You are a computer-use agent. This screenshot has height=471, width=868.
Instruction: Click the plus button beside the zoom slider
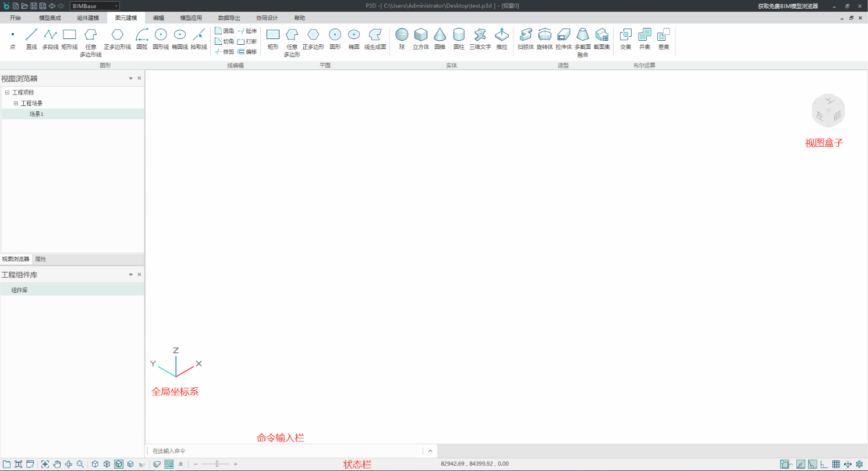pyautogui.click(x=236, y=464)
